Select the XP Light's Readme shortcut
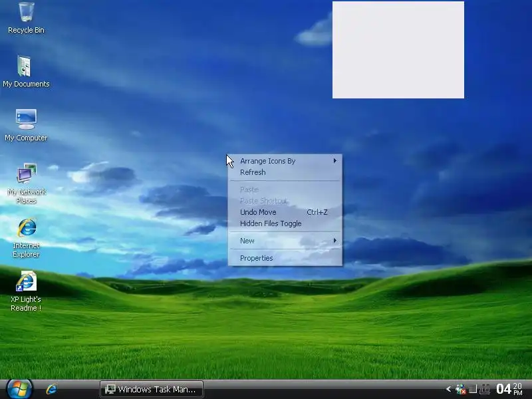This screenshot has width=532, height=399. pos(26,291)
